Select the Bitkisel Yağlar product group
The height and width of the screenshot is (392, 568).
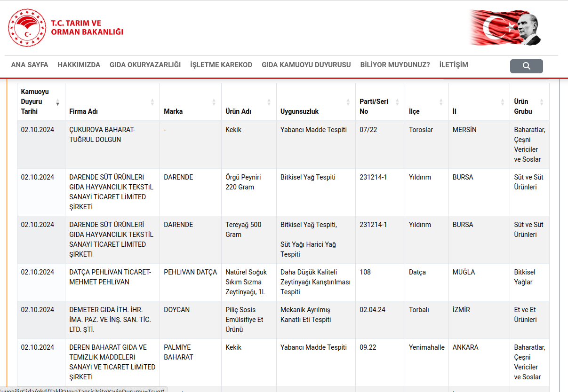tap(525, 277)
